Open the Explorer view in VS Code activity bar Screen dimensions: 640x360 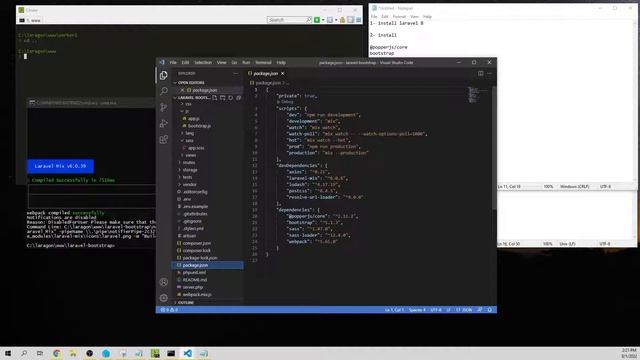pyautogui.click(x=164, y=75)
